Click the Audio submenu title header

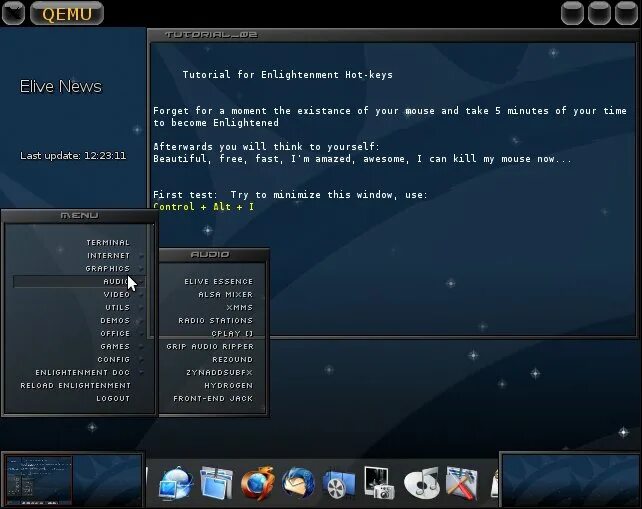213,255
